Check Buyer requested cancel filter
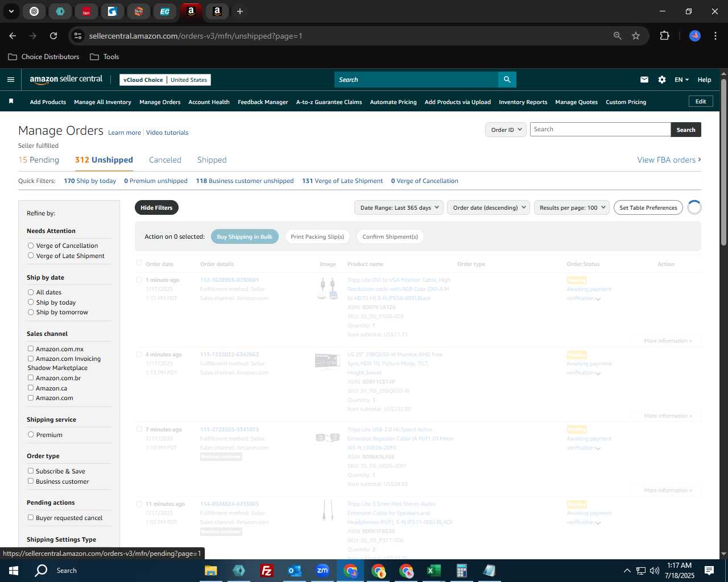Image resolution: width=728 pixels, height=582 pixels. pyautogui.click(x=31, y=517)
